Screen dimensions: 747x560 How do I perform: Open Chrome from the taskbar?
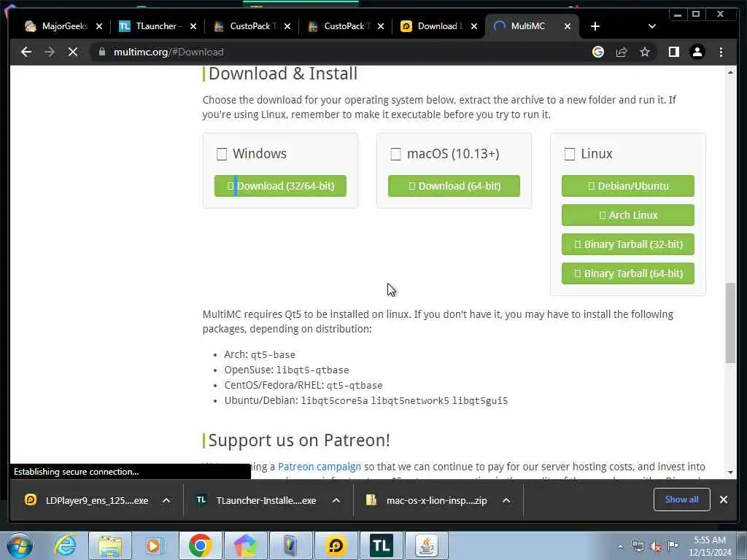200,545
